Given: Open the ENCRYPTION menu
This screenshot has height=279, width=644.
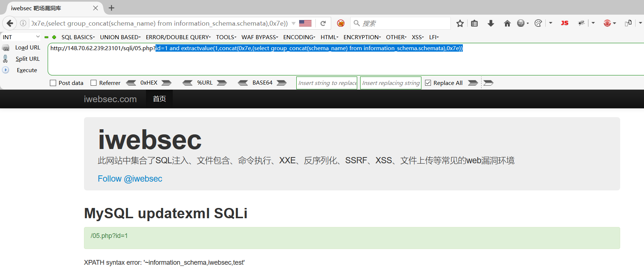Looking at the screenshot, I should click(362, 37).
